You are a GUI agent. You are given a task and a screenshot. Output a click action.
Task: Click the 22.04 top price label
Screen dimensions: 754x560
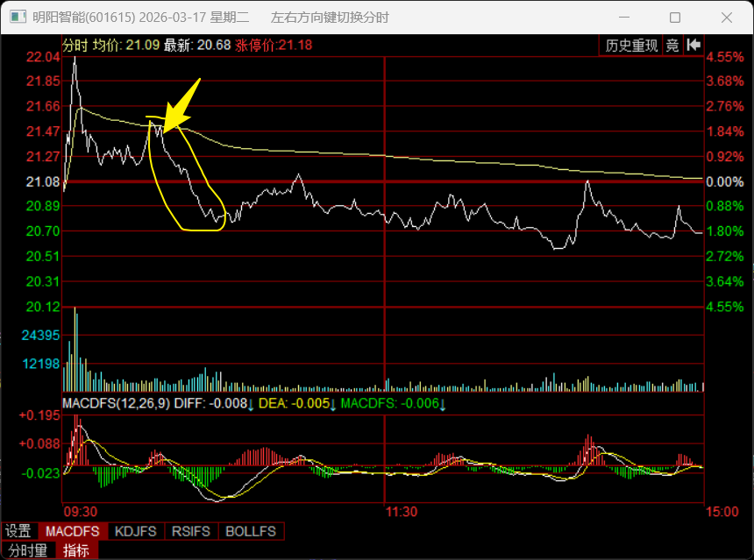click(43, 57)
